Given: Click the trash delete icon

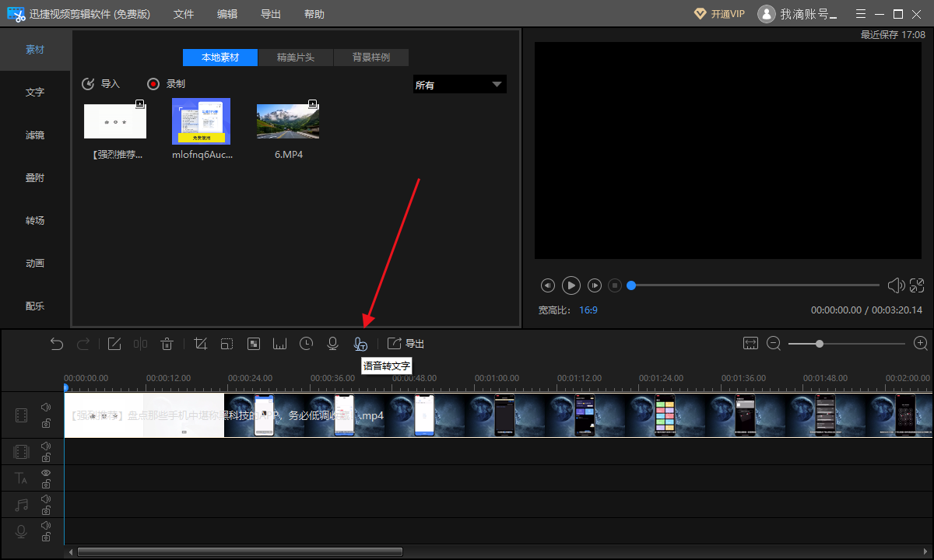Looking at the screenshot, I should 167,344.
